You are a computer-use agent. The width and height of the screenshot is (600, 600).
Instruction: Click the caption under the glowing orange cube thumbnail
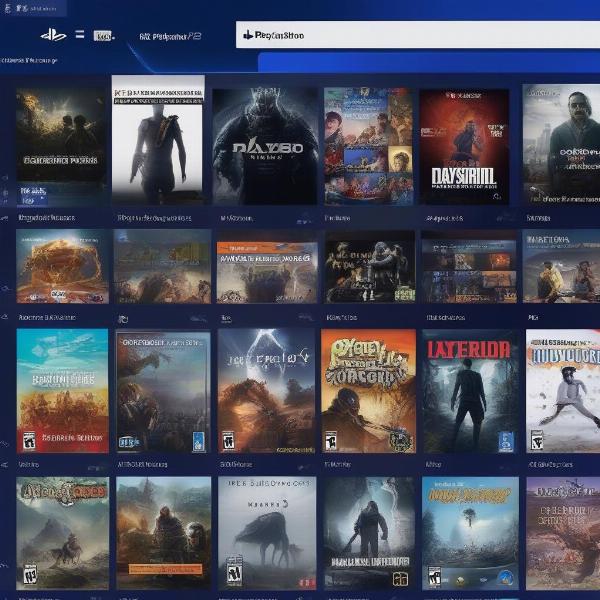pos(47,317)
